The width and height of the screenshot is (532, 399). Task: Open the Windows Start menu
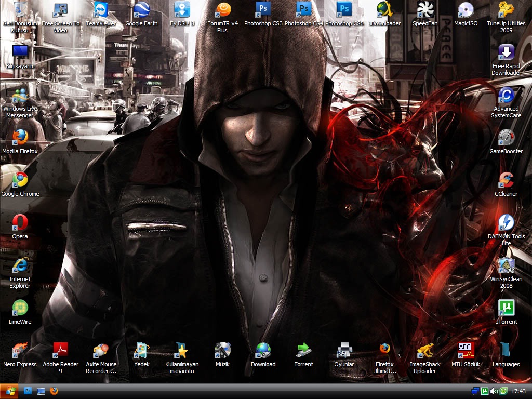[9, 392]
